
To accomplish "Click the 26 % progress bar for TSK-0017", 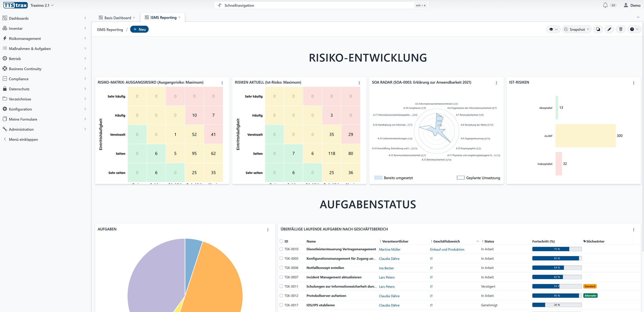I will (x=557, y=305).
